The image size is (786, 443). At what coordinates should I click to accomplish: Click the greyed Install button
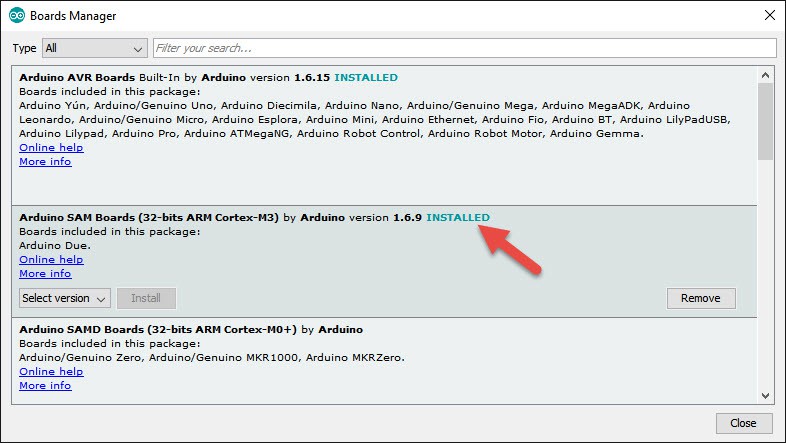click(146, 298)
